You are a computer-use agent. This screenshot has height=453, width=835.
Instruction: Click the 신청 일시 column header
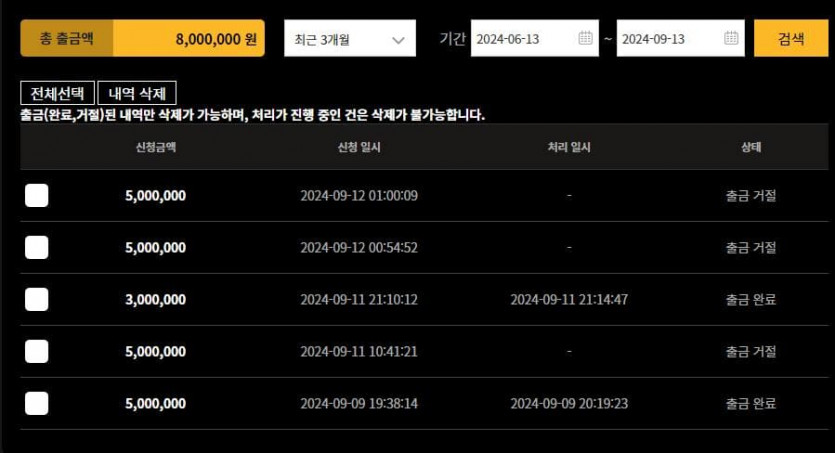pyautogui.click(x=359, y=147)
